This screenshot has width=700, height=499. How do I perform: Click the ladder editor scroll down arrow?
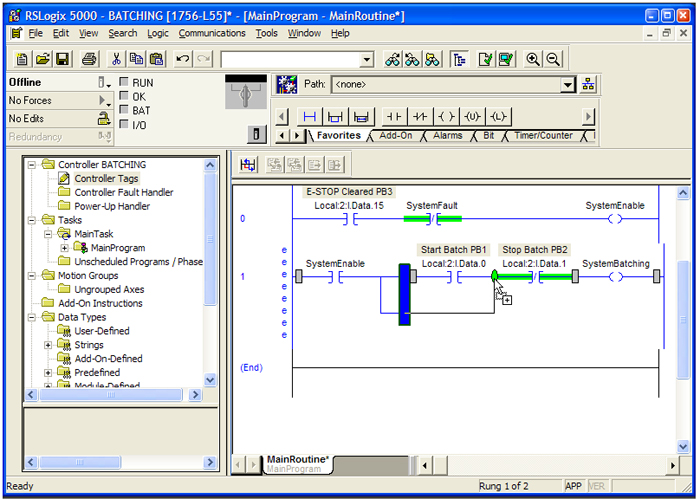click(683, 446)
